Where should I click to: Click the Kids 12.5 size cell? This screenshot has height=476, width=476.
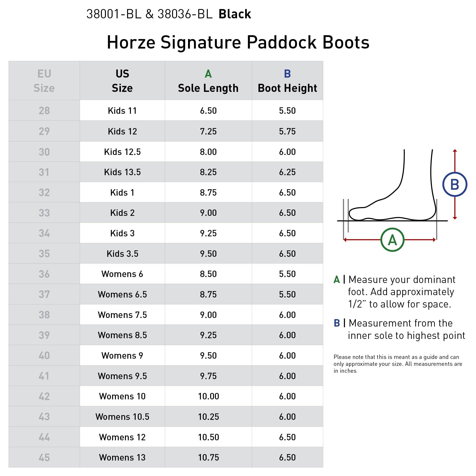[122, 152]
